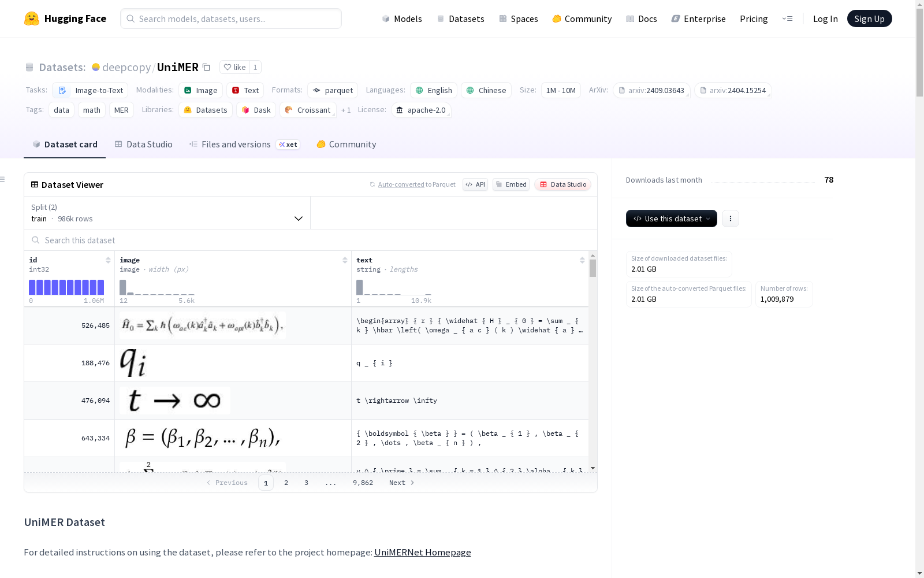
Task: Choose the English language tag
Action: (x=434, y=90)
